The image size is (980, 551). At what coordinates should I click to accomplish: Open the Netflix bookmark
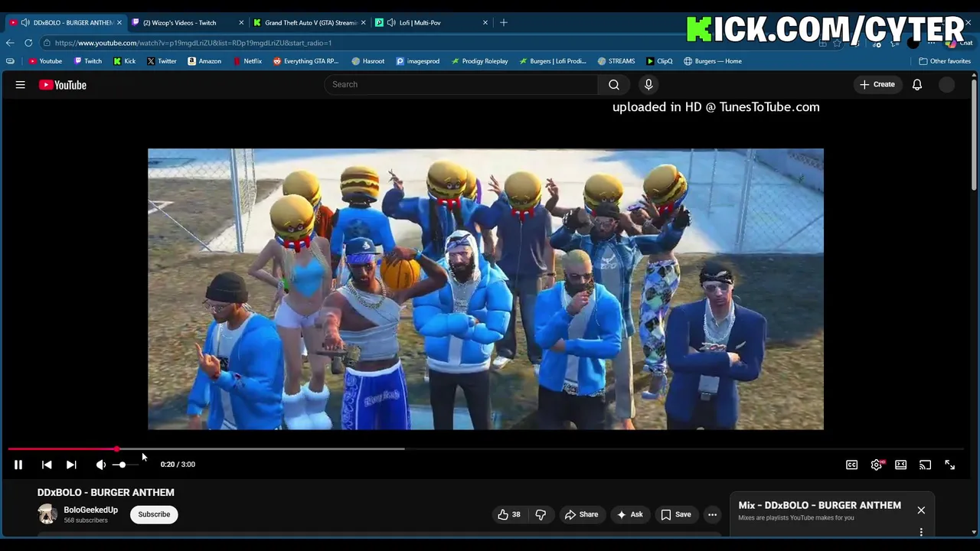point(247,61)
